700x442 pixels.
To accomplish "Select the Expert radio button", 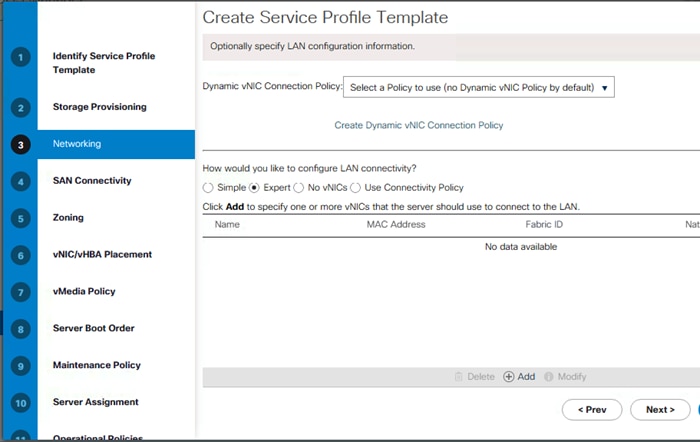I will click(x=254, y=188).
